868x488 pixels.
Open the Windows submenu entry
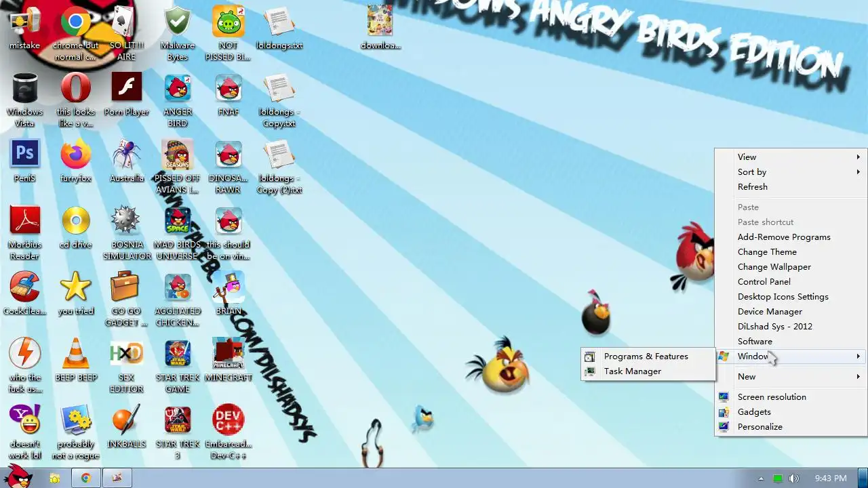click(x=791, y=356)
